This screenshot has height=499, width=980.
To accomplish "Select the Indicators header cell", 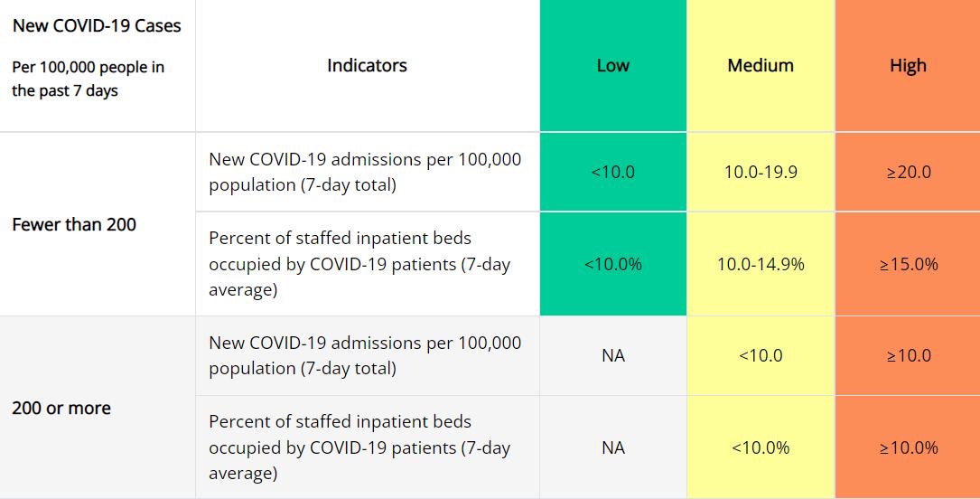I will (x=367, y=66).
